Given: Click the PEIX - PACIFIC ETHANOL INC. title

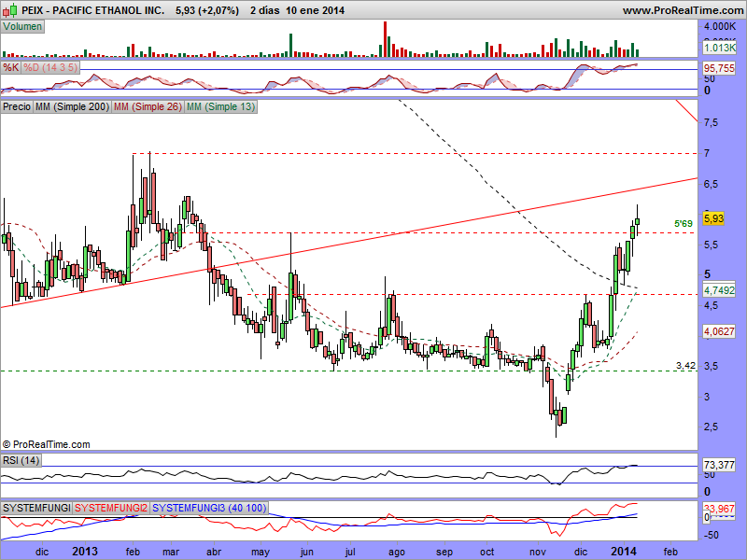Looking at the screenshot, I should [93, 10].
